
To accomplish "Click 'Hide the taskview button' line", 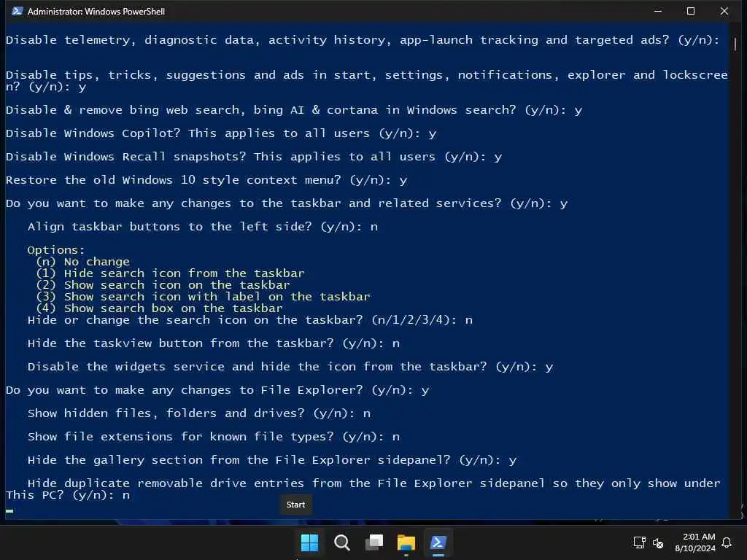I will (x=214, y=343).
